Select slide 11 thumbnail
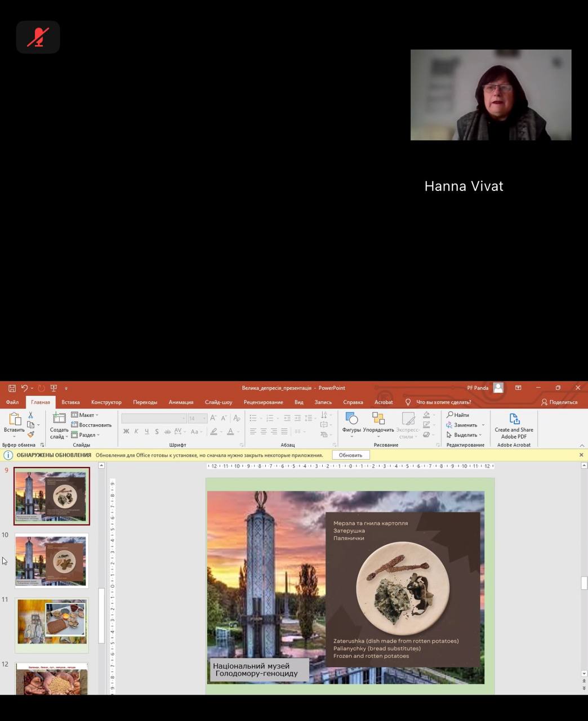Image resolution: width=588 pixels, height=721 pixels. [52, 622]
